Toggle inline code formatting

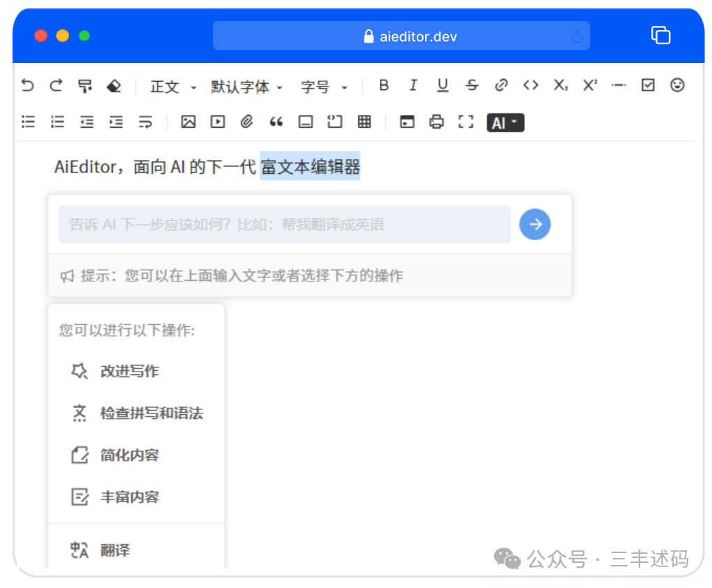531,85
